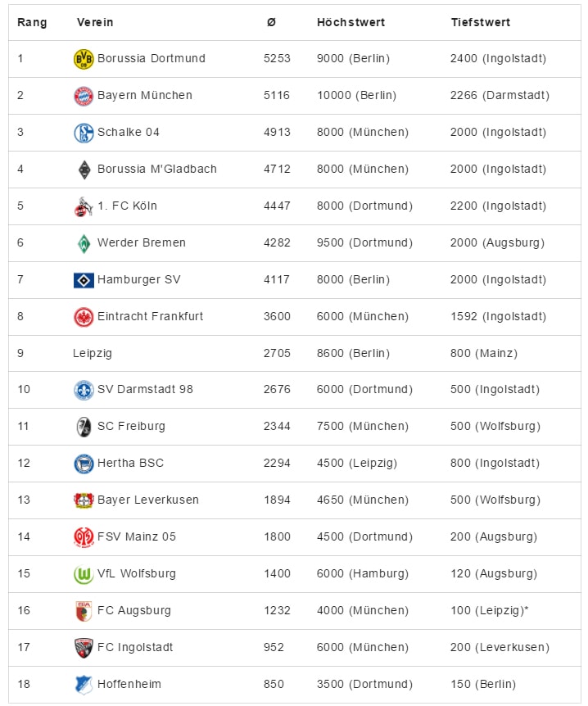Screen dimensions: 588x706
Task: Click the FC Ingolstadt crest icon
Action: [x=84, y=648]
